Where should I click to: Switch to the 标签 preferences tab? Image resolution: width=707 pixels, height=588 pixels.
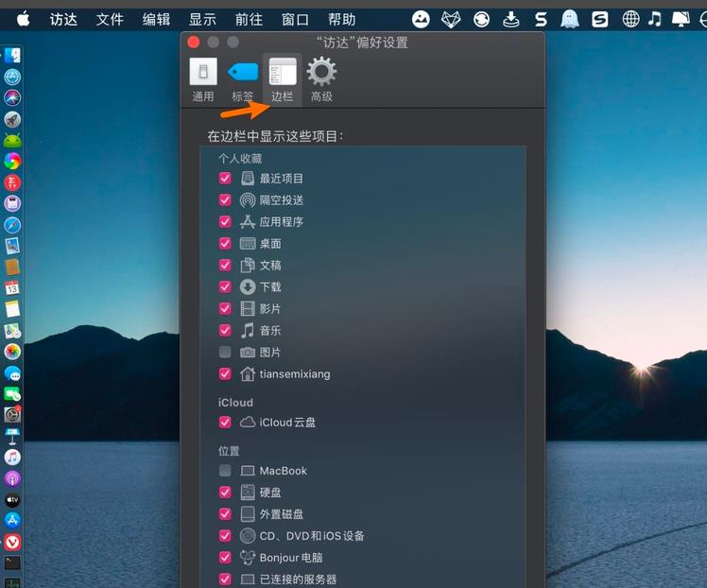(243, 79)
